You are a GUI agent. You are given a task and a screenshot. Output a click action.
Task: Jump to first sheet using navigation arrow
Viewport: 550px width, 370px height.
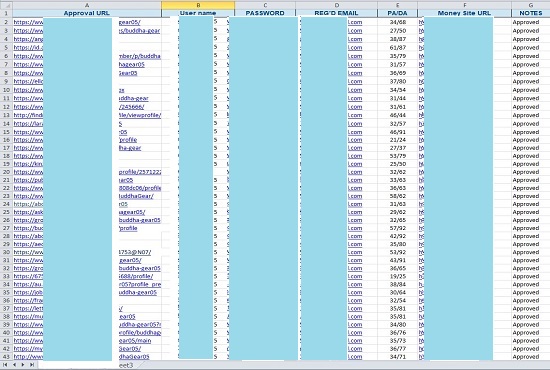[5, 365]
